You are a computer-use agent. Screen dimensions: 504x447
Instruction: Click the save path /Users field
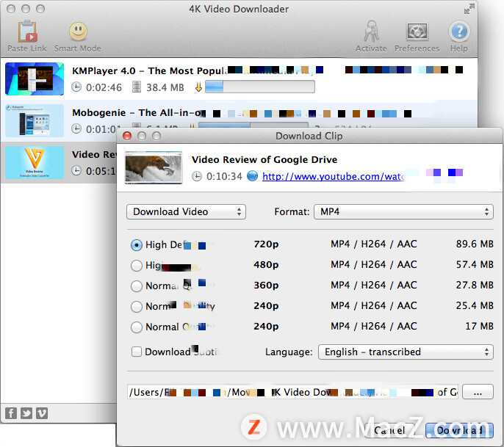click(293, 392)
